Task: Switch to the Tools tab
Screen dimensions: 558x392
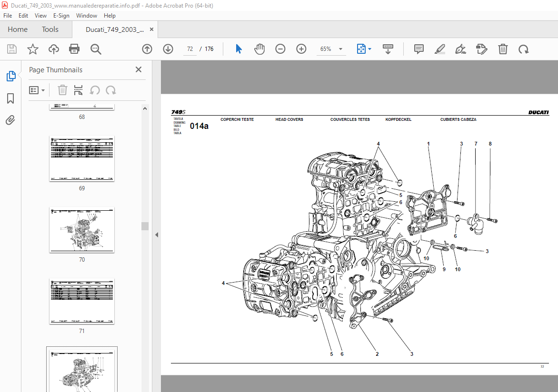Action: [50, 29]
